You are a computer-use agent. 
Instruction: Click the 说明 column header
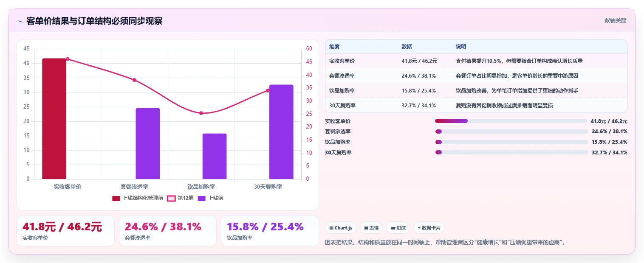coord(461,47)
